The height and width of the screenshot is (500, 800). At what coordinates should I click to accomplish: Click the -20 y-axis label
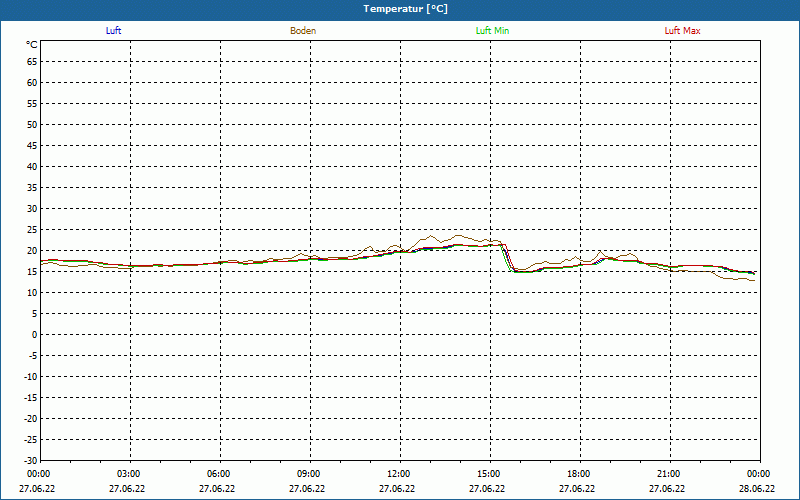point(31,418)
